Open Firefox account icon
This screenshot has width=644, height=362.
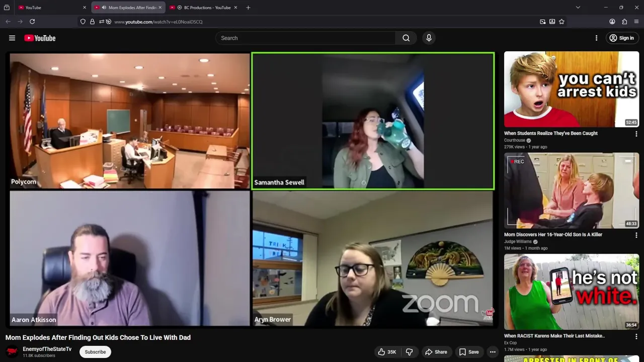click(x=612, y=22)
